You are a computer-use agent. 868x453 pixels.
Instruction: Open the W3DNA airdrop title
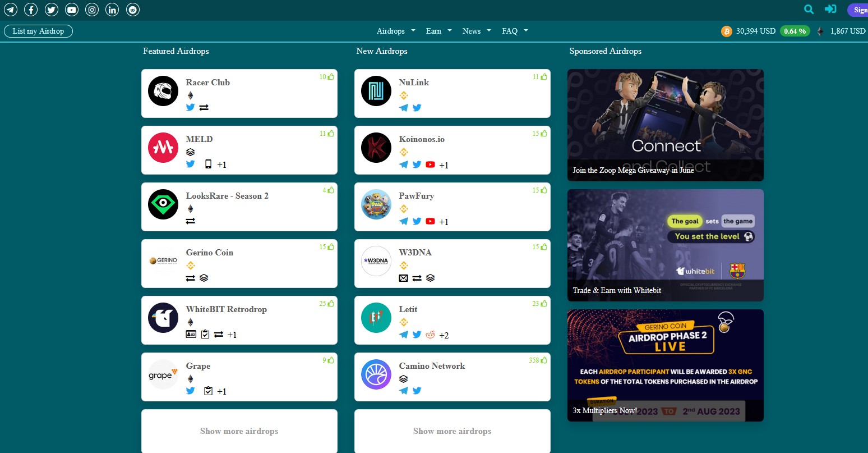coord(415,253)
